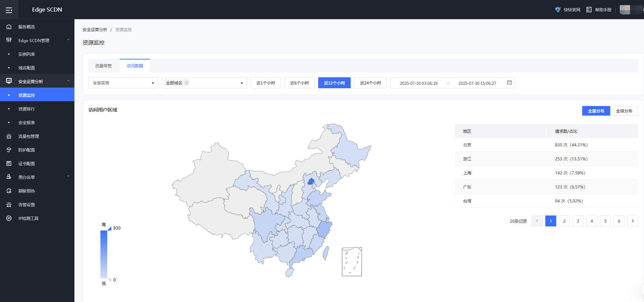Click the 流量包管理 sidebar icon
Screen dimensions: 644x302
pyautogui.click(x=9, y=136)
